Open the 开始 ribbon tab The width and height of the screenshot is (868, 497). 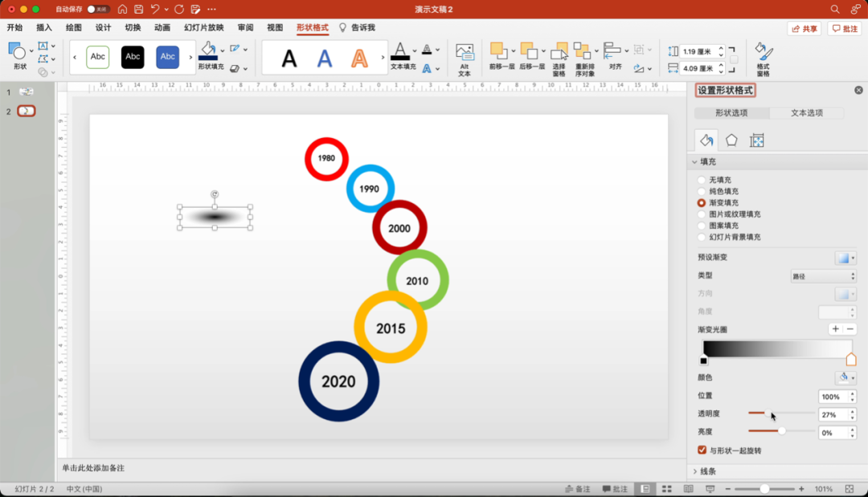[15, 27]
